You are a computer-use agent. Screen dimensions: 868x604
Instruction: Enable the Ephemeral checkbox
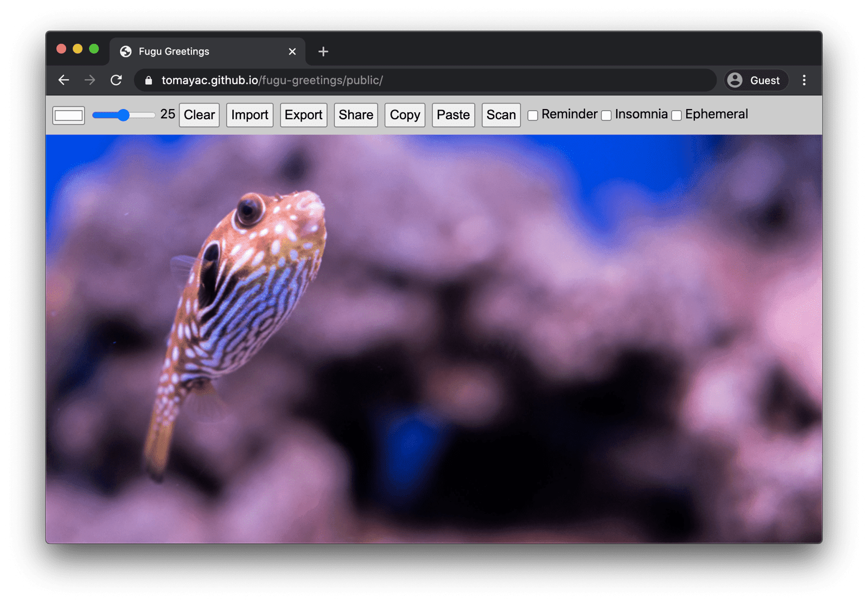pos(676,115)
